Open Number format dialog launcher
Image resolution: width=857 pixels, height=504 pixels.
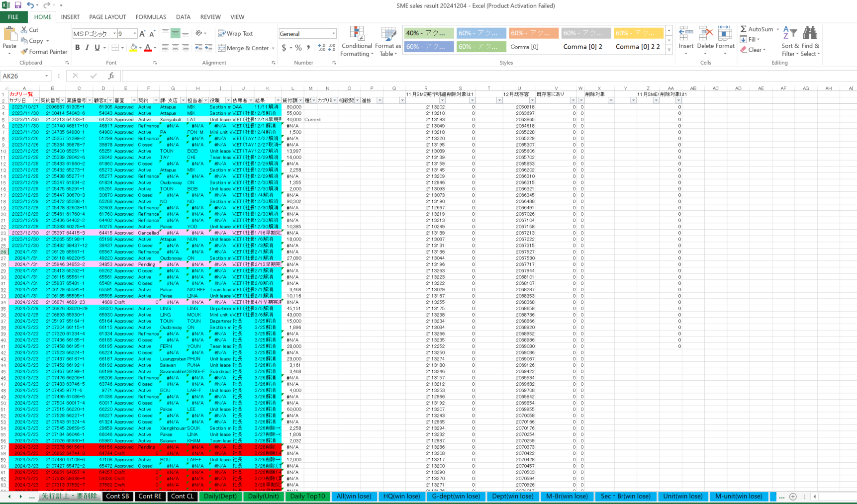334,63
